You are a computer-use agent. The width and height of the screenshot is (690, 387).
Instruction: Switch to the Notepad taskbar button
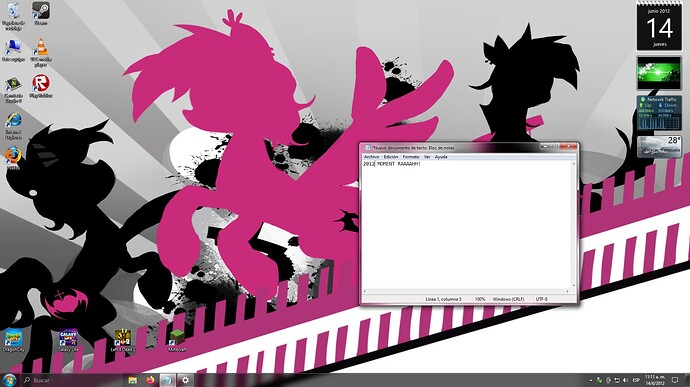click(168, 380)
